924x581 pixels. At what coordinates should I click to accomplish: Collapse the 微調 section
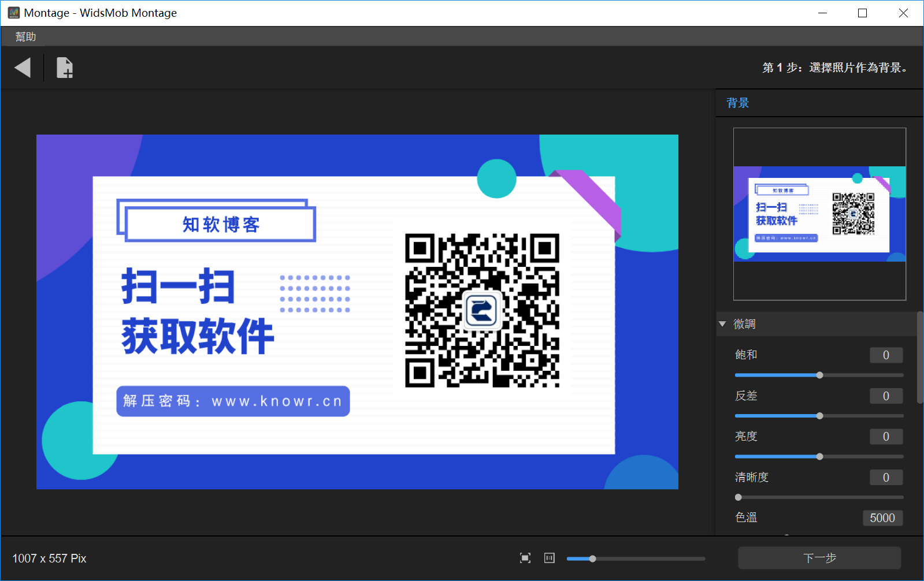click(722, 324)
